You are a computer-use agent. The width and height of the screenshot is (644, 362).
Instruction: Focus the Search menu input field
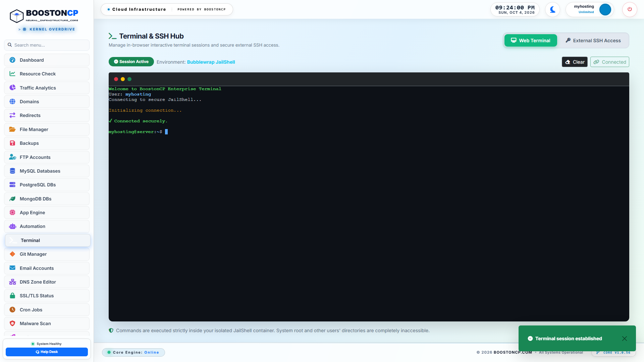(47, 45)
